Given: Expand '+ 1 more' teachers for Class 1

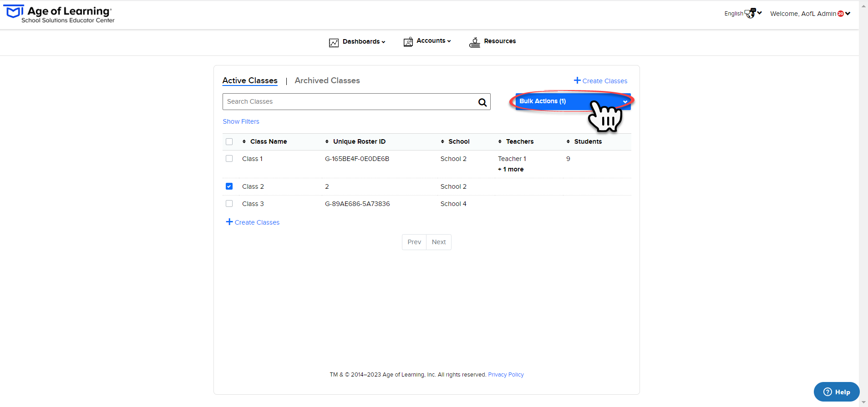Looking at the screenshot, I should tap(511, 169).
